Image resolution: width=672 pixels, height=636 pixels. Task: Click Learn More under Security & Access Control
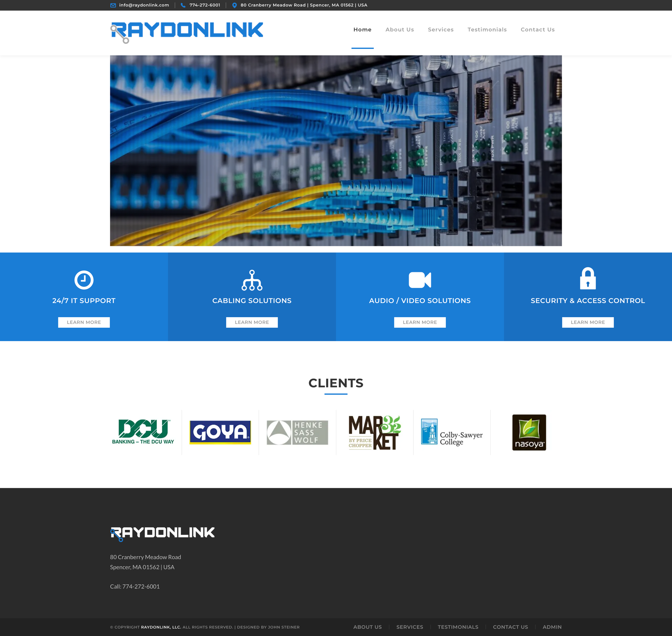point(588,322)
